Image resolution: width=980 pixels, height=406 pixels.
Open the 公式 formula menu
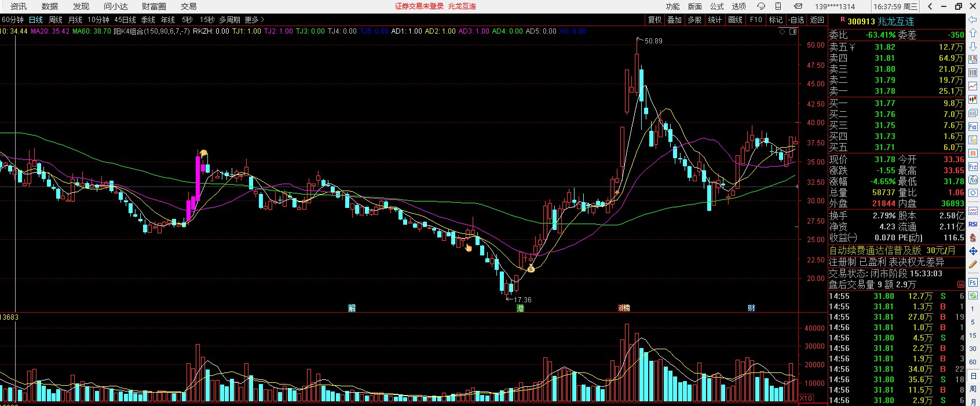click(717, 6)
